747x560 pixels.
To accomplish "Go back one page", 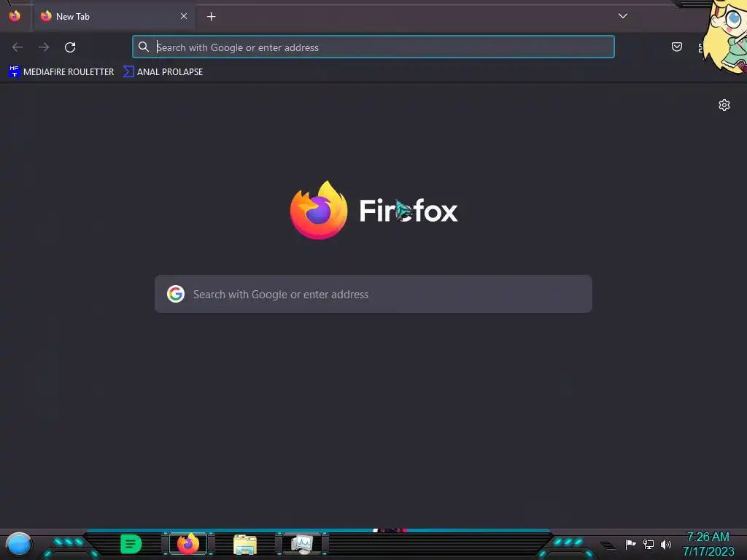I will [18, 47].
